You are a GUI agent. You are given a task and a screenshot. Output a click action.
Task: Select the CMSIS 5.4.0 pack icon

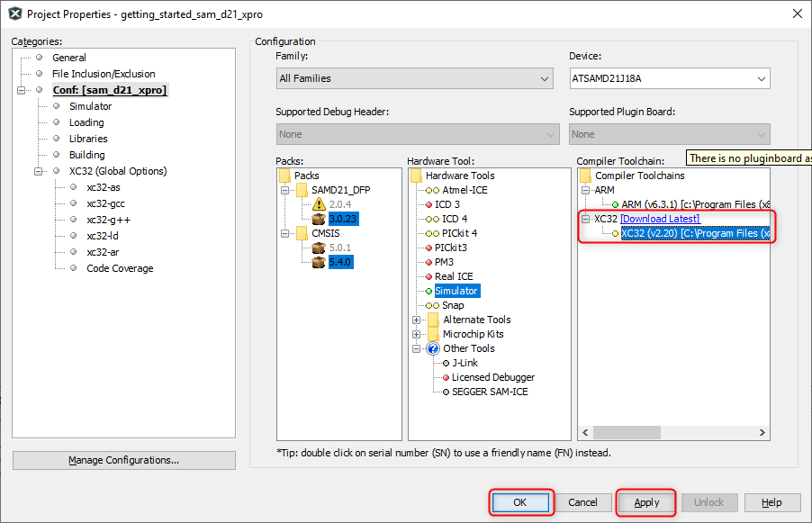click(318, 262)
